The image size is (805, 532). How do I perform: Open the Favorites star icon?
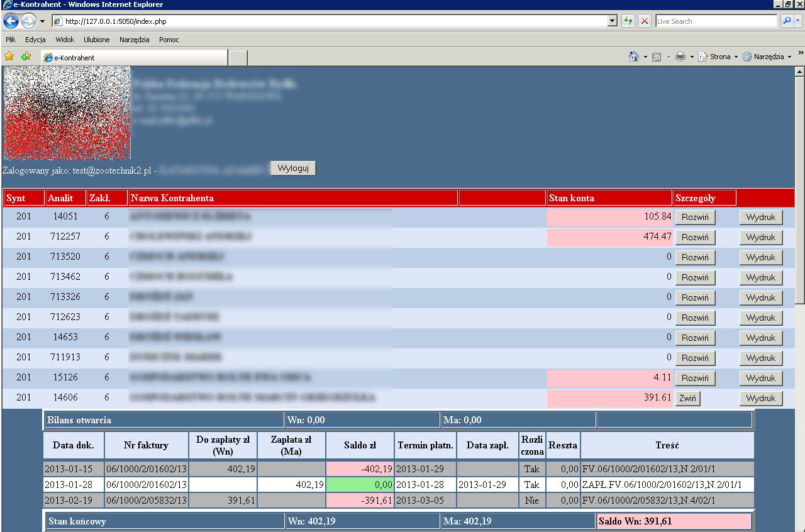click(9, 57)
